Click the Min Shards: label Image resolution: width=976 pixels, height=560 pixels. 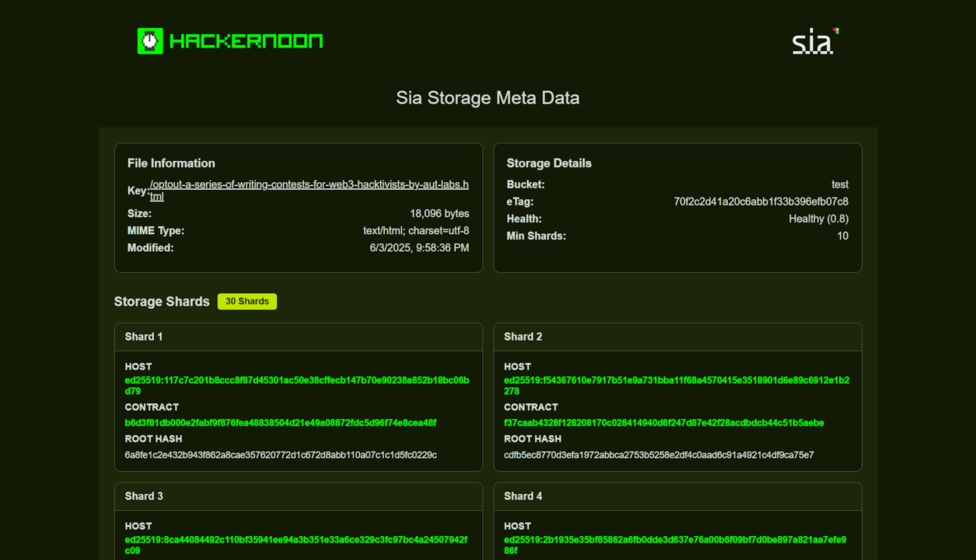pos(536,236)
